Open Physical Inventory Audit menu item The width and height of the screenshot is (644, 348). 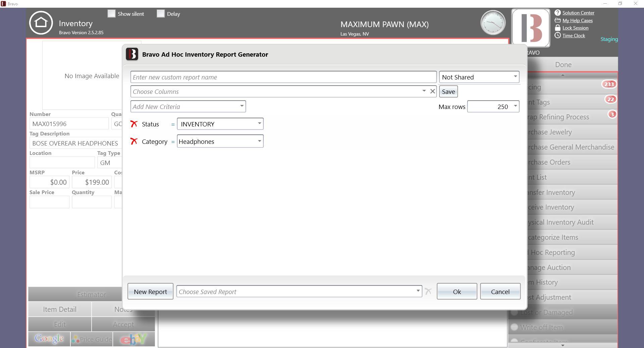point(572,222)
